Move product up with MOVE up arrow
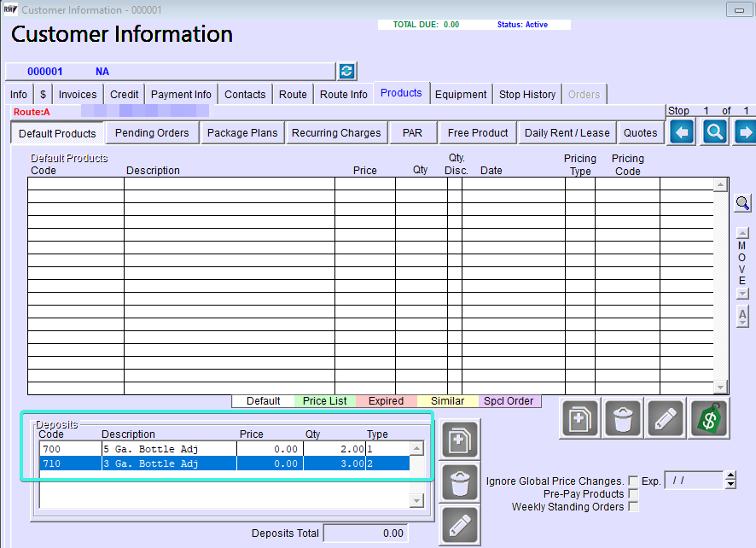 (742, 233)
